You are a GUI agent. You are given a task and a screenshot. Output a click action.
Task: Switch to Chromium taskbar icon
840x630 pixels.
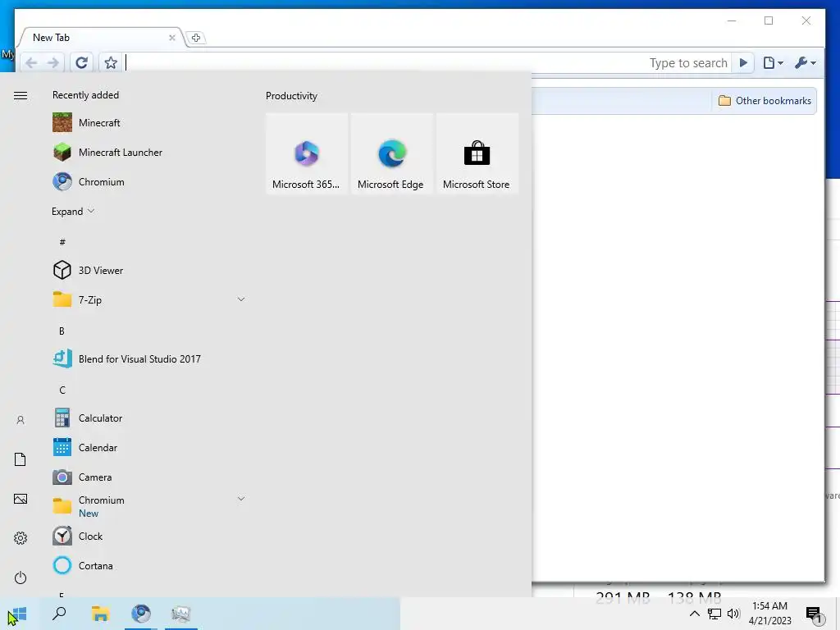tap(141, 614)
